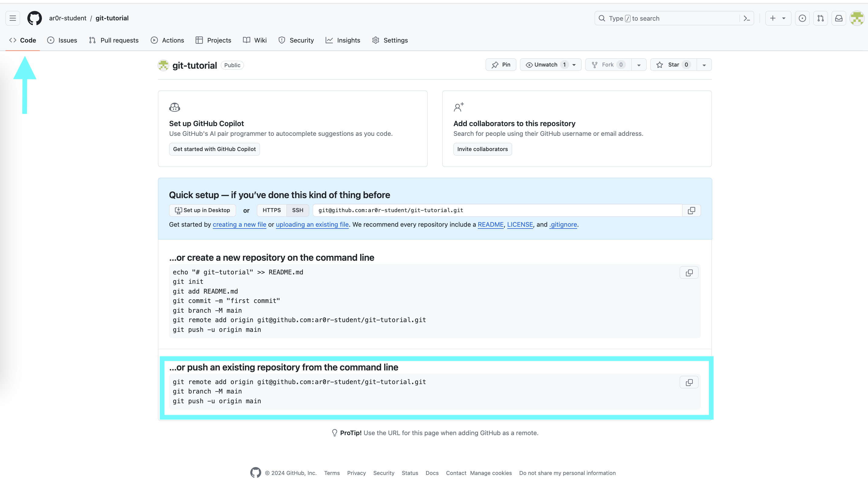The width and height of the screenshot is (868, 502).
Task: Click the plus create new icon
Action: tap(773, 18)
